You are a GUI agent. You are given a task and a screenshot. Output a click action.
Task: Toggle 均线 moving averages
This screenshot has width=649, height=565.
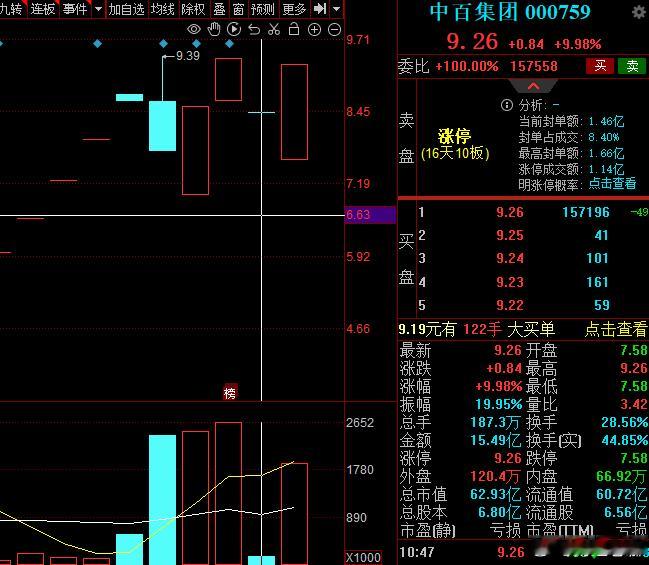[x=162, y=9]
